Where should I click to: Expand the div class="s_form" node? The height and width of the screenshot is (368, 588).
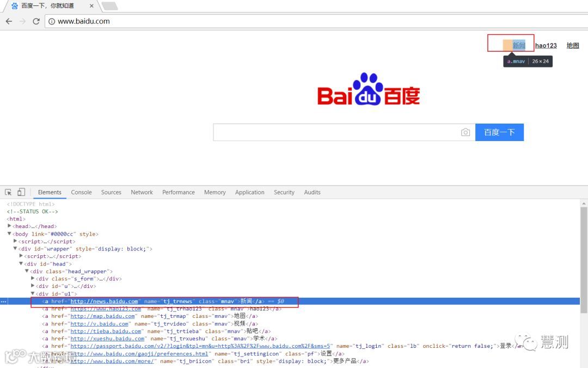pyautogui.click(x=33, y=278)
